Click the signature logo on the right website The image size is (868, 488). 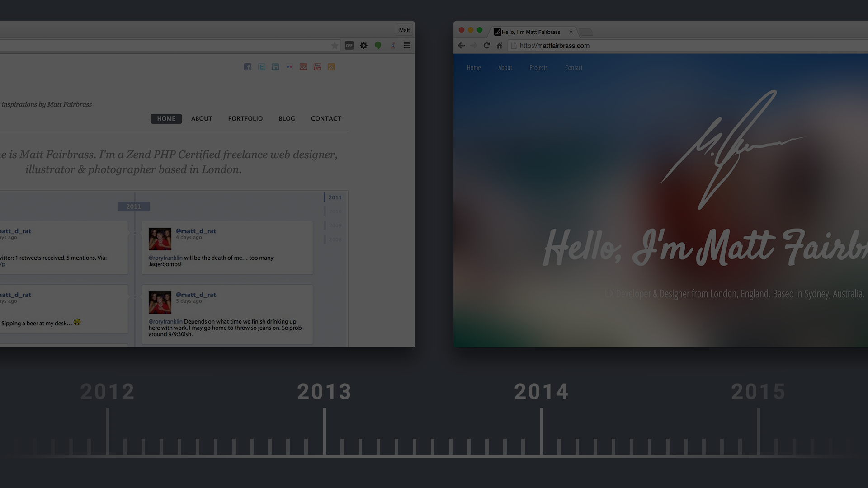tap(732, 149)
